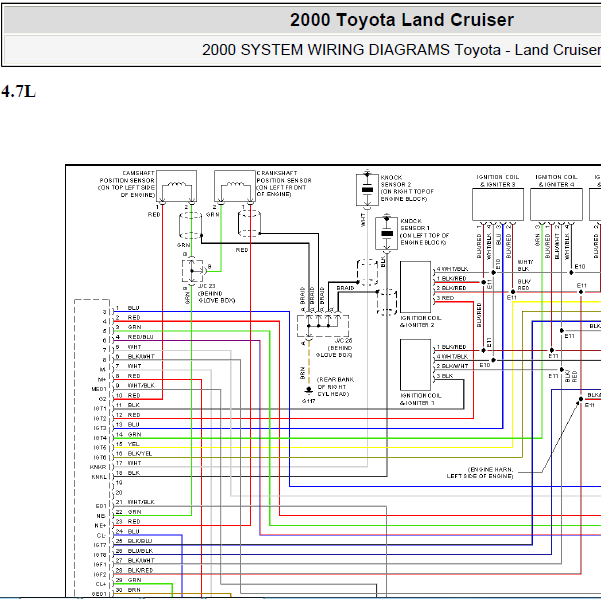601x599 pixels.
Task: Click the 'IGNITION COIL & IGNITER 1' label
Action: pos(420,399)
